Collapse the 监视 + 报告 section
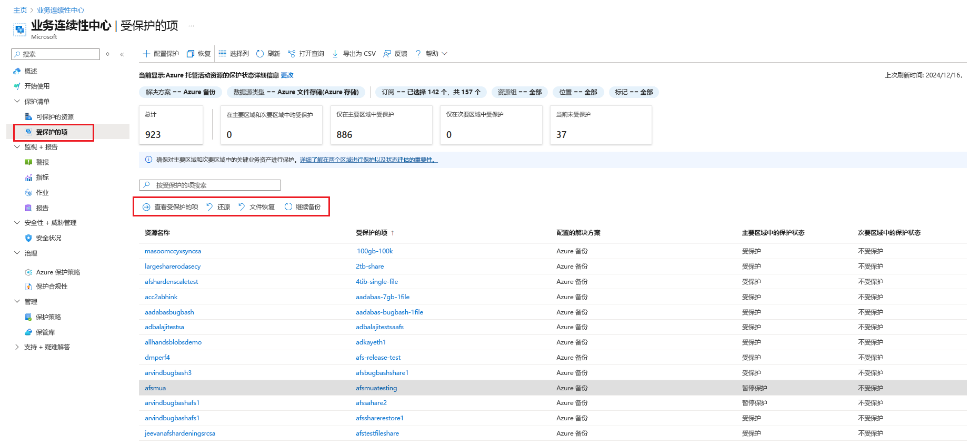The width and height of the screenshot is (980, 444). tap(17, 147)
